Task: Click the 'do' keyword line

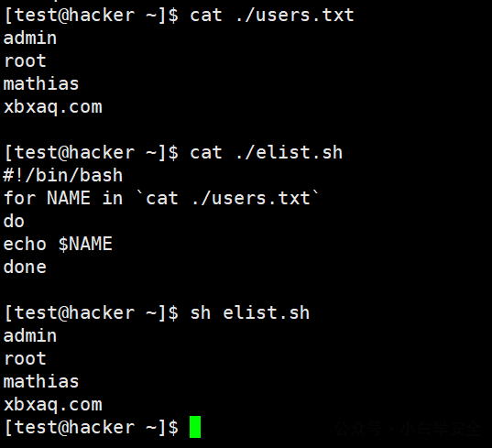Action: [14, 221]
